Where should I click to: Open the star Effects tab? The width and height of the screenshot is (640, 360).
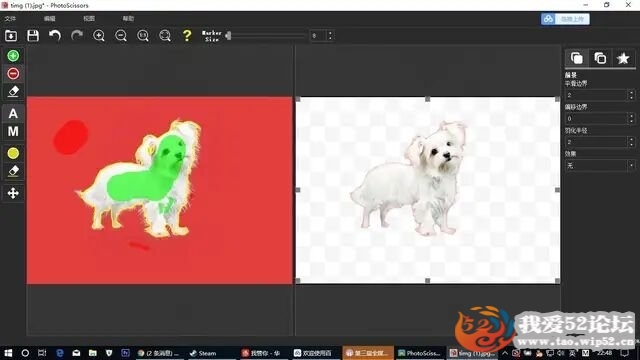[x=623, y=58]
